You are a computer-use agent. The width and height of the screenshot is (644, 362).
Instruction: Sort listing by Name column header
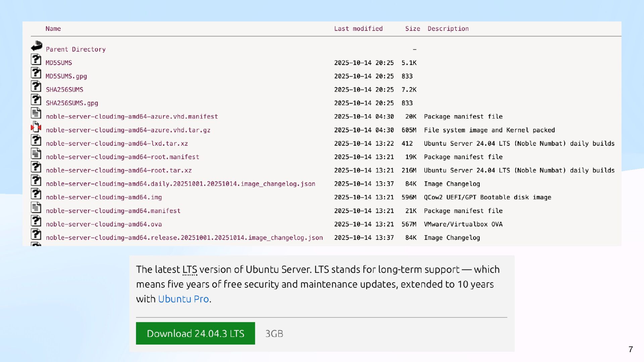click(53, 29)
